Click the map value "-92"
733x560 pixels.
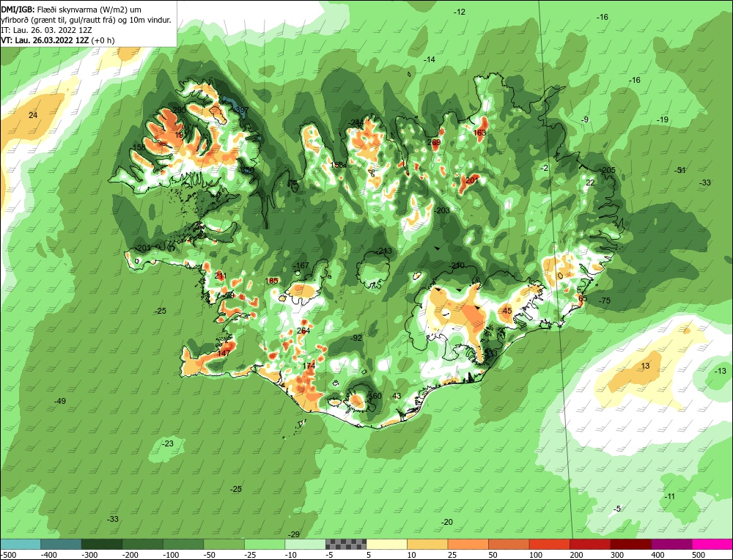(357, 338)
